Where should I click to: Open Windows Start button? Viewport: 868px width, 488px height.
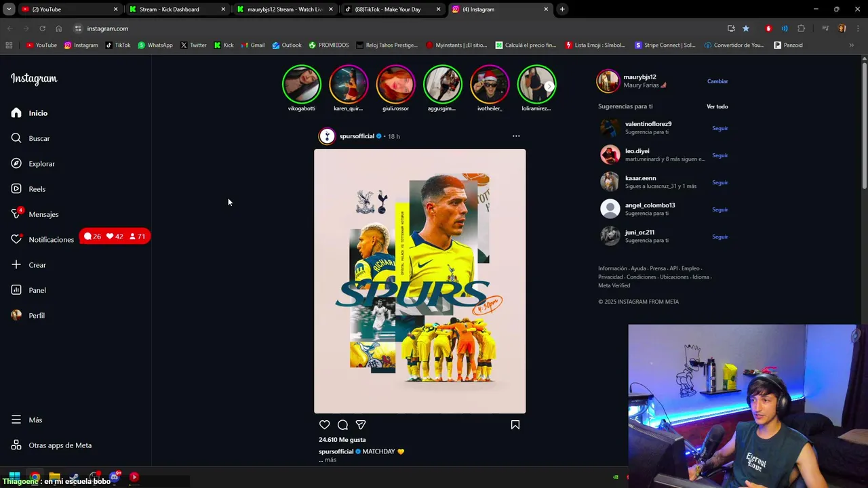click(x=14, y=477)
